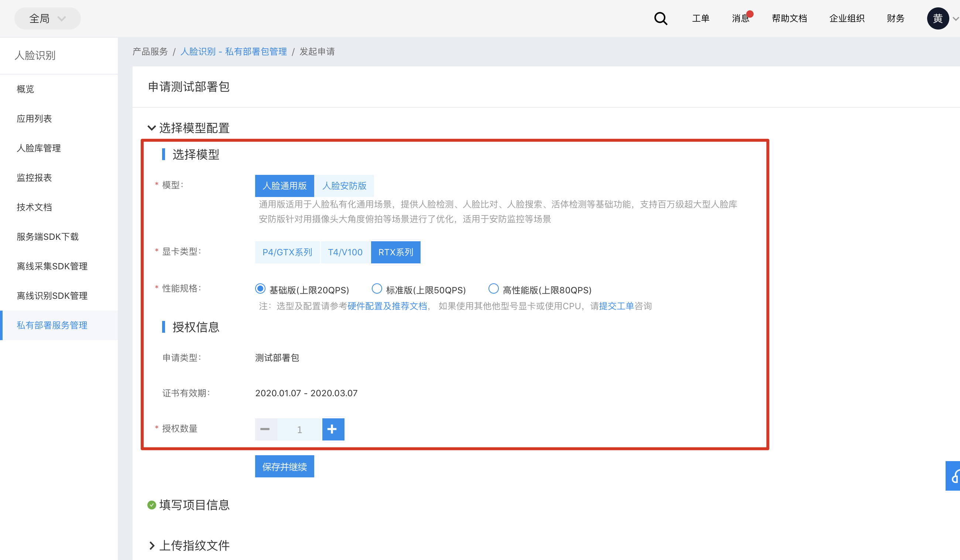Viewport: 960px width, 560px height.
Task: Click the 黄 user avatar
Action: [937, 18]
